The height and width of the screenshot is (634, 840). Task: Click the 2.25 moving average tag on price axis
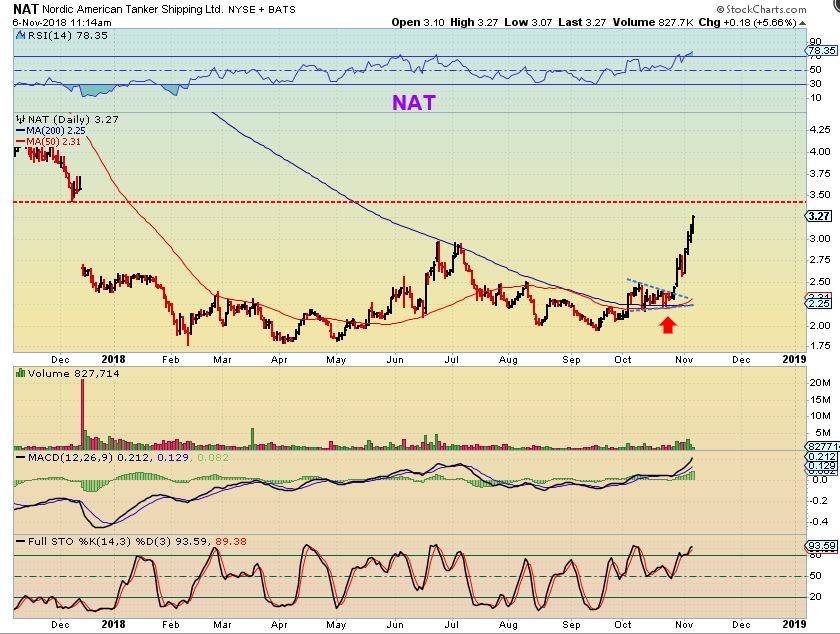(819, 304)
